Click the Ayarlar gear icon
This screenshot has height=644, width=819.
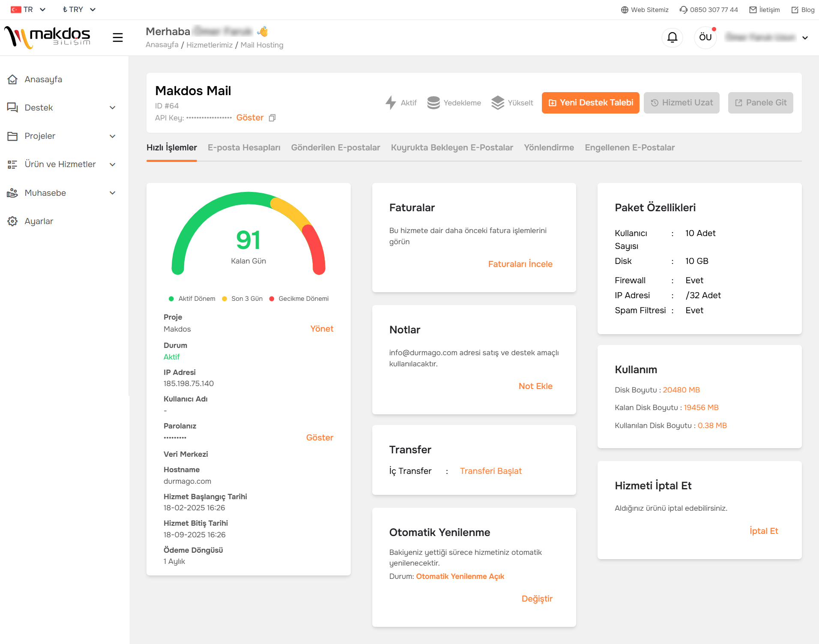(x=12, y=221)
